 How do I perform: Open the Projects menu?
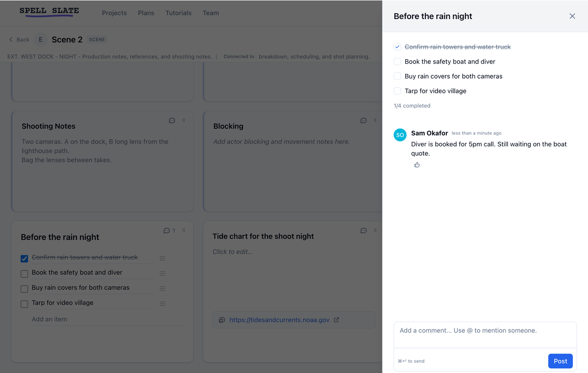(114, 13)
